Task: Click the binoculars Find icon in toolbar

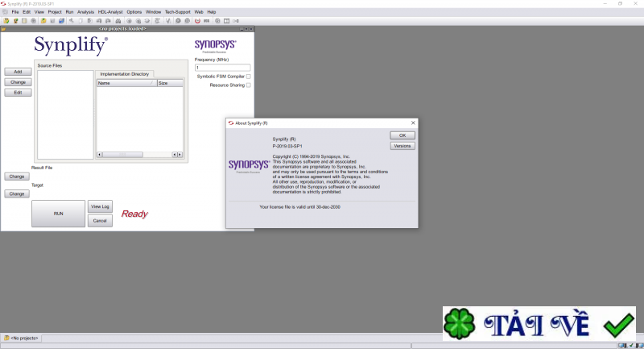Action: (118, 21)
